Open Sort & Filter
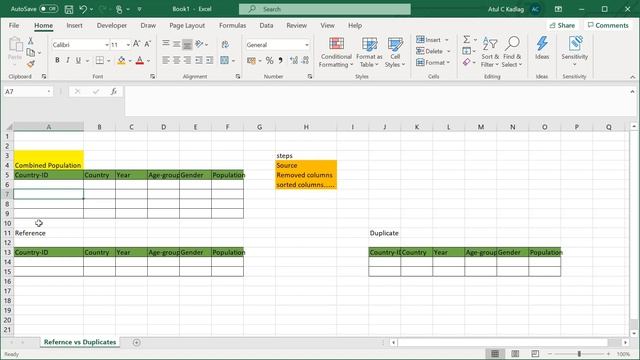640x360 pixels. 490,52
